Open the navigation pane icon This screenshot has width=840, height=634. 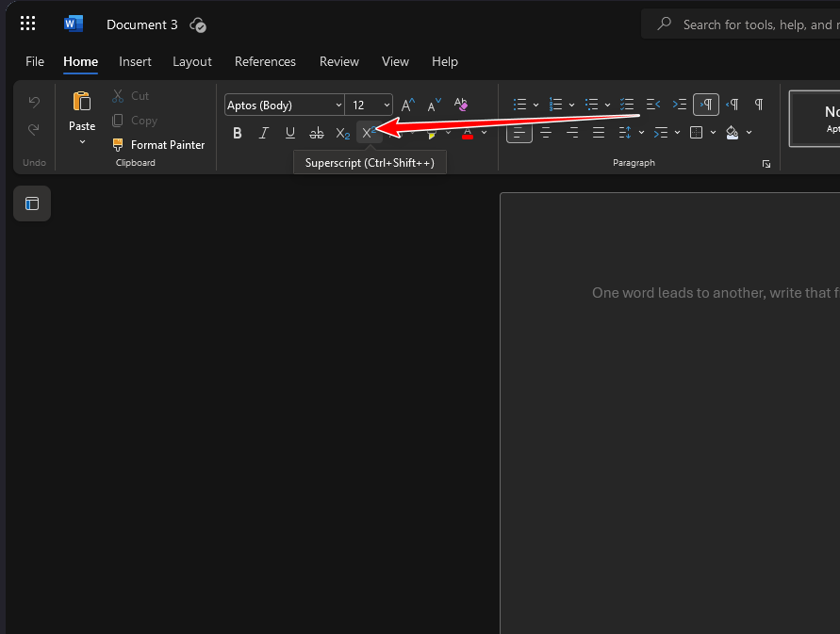32,203
